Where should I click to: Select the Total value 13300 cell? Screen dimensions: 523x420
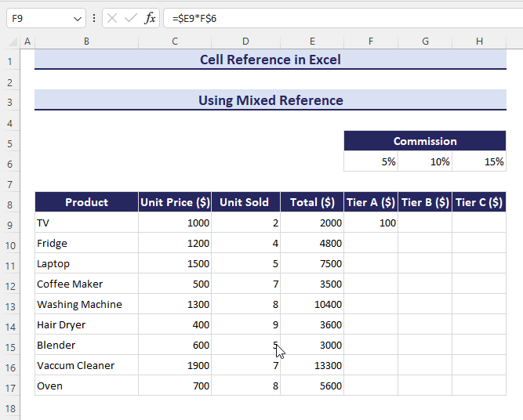pos(311,366)
